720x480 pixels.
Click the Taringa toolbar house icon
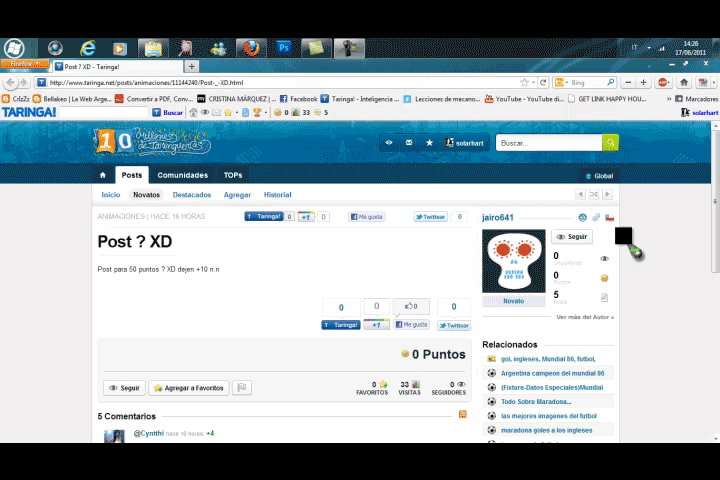tap(193, 113)
